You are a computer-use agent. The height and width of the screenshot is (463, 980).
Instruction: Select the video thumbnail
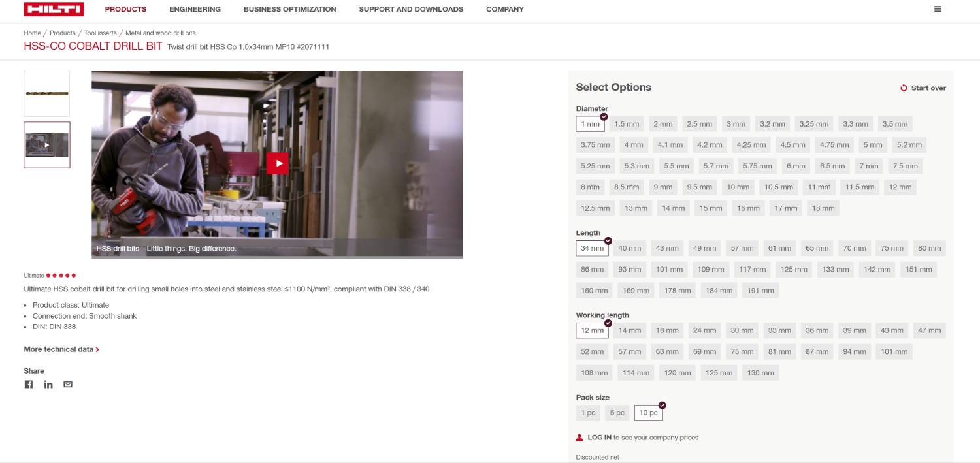point(47,145)
